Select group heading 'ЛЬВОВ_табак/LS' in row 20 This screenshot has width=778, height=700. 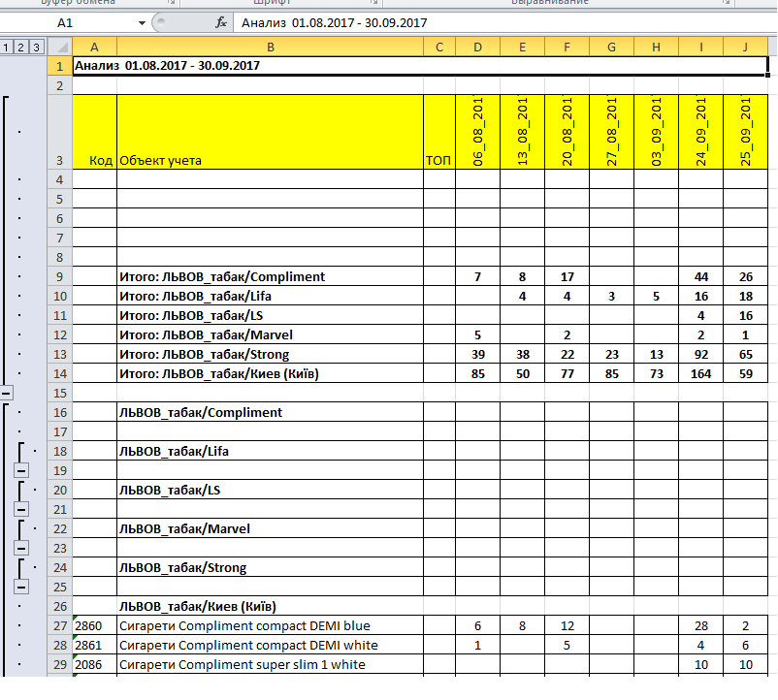271,490
